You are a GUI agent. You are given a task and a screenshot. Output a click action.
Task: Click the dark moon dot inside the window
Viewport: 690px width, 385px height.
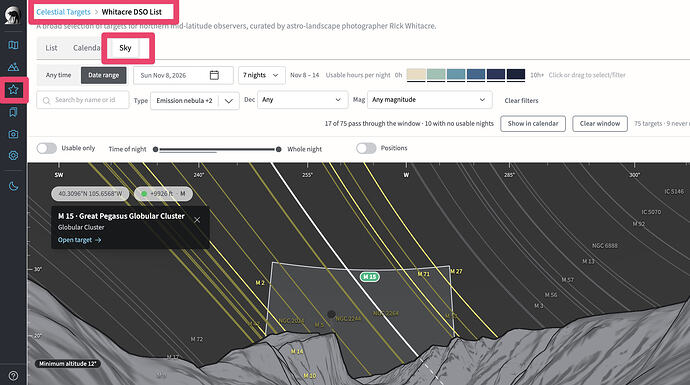(331, 314)
